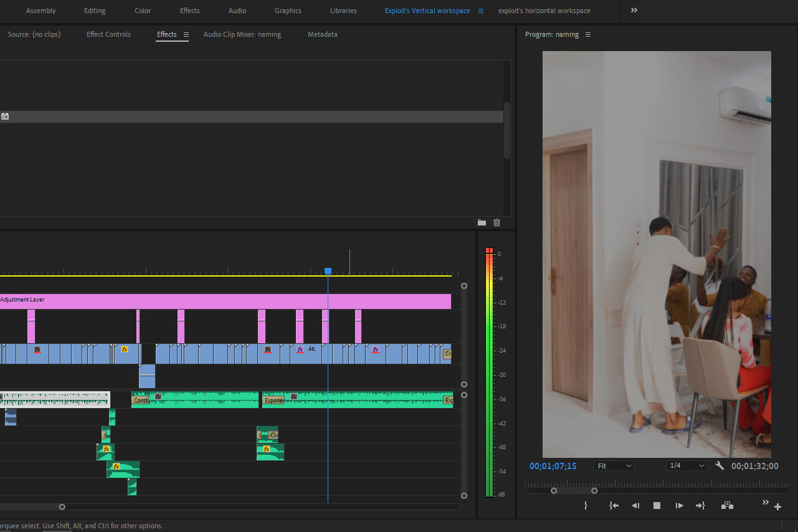Click the Go to In point button

[614, 506]
